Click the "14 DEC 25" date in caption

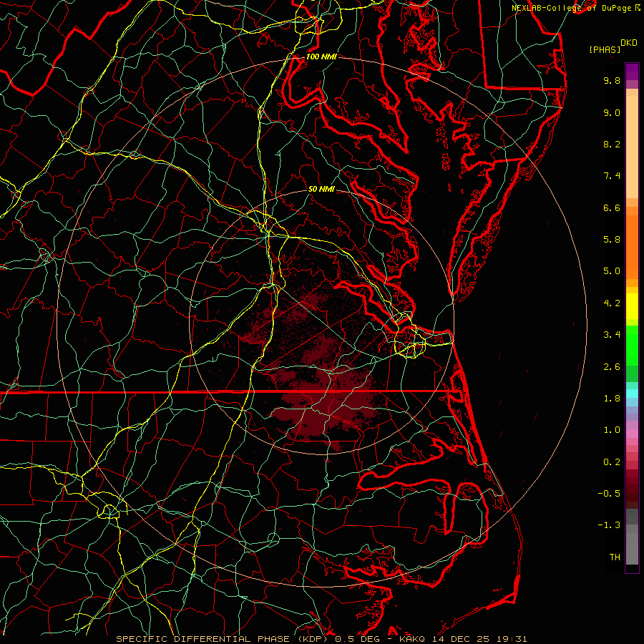462,639
